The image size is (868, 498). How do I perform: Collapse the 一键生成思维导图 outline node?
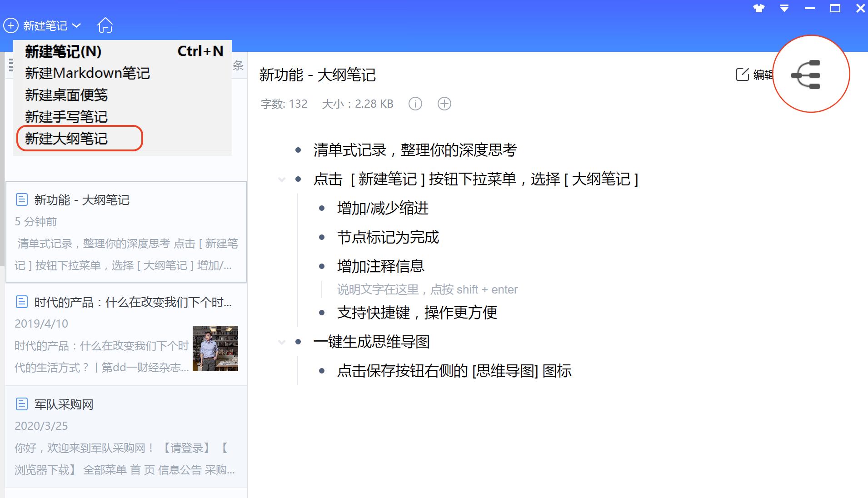[x=282, y=342]
